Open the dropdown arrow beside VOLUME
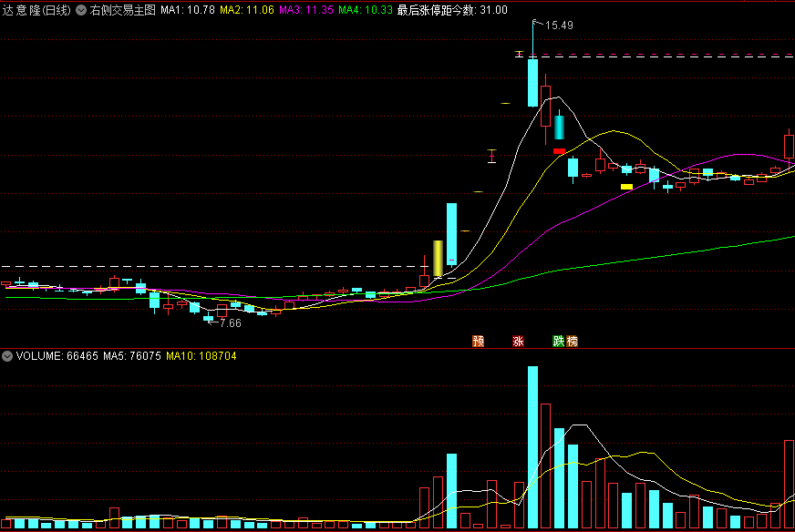Image resolution: width=795 pixels, height=532 pixels. [7, 356]
